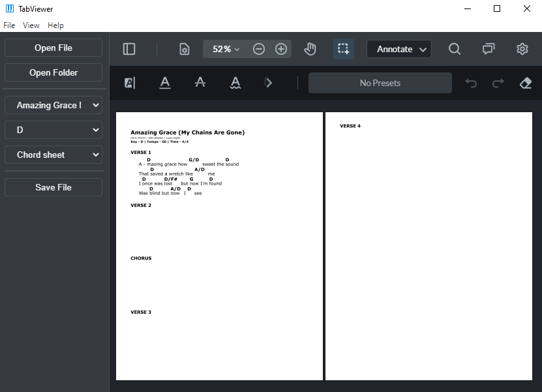This screenshot has height=392, width=542.
Task: Choose the text underline tool
Action: (165, 83)
